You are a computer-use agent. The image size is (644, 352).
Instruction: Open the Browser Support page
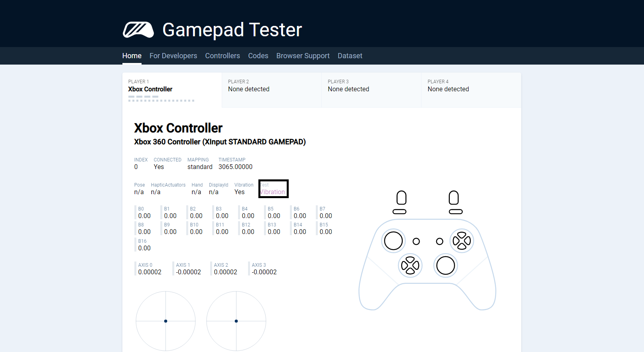[x=303, y=56]
